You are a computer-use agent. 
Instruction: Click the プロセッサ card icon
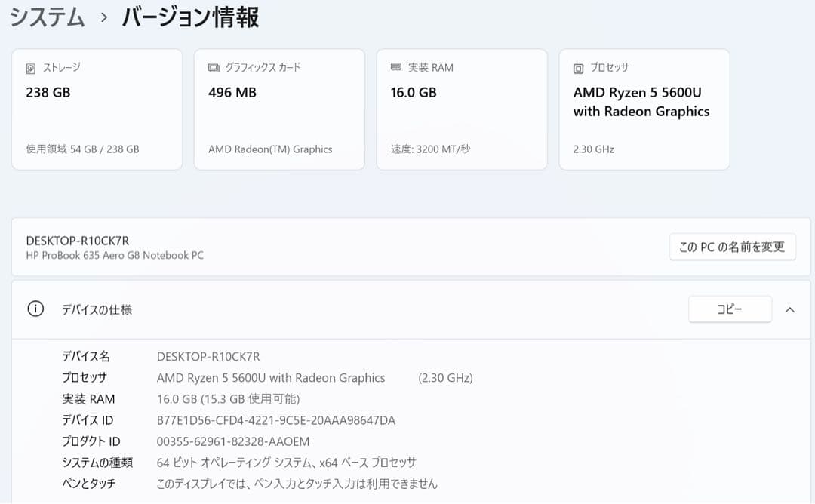[x=578, y=67]
